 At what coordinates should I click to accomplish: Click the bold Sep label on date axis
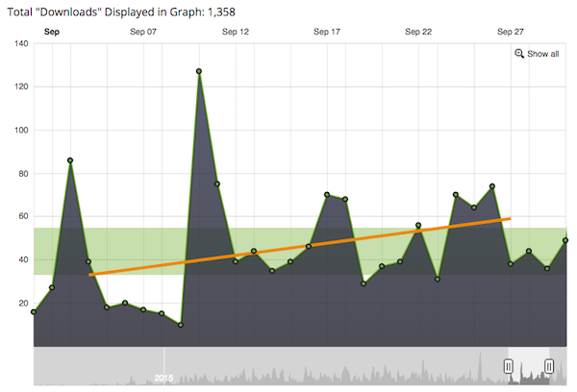53,32
